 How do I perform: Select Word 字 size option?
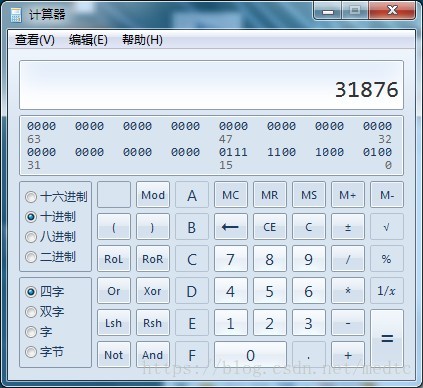coord(39,332)
